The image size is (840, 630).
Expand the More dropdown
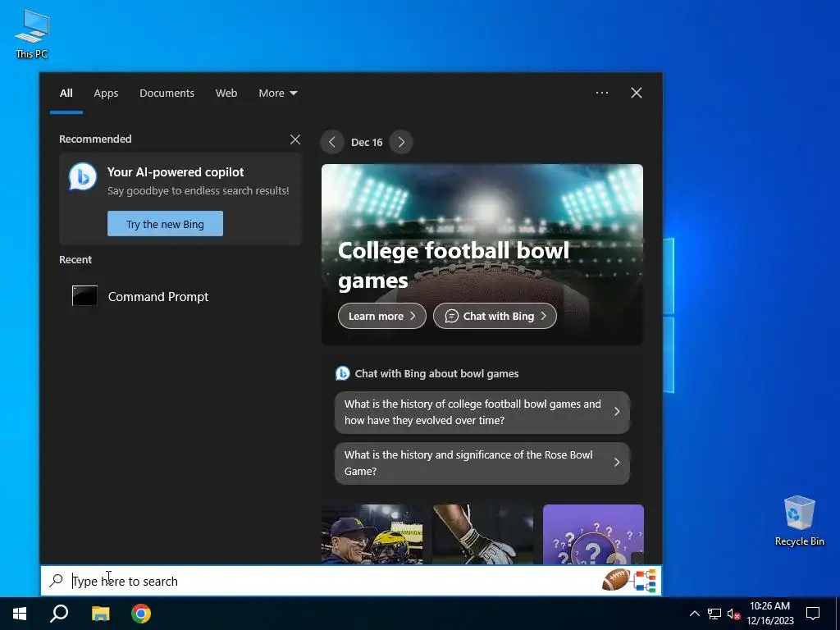[x=277, y=94]
